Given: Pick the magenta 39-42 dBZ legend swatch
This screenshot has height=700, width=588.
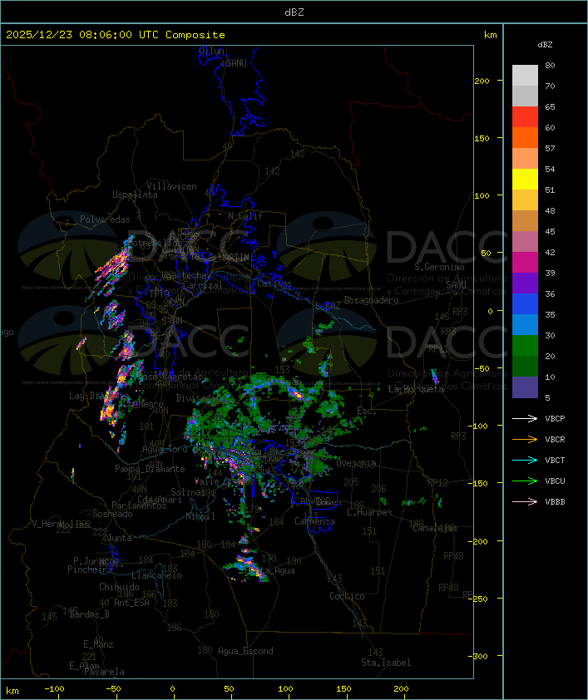Looking at the screenshot, I should 525,263.
